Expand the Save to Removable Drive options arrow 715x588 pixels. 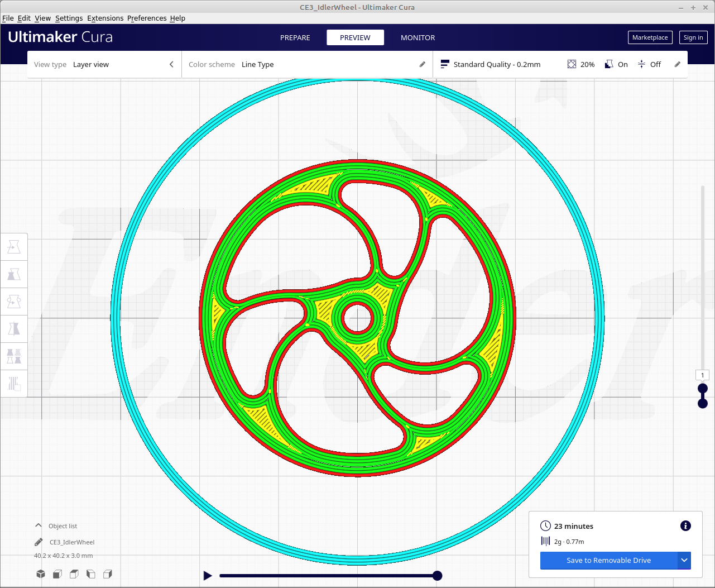tap(684, 560)
